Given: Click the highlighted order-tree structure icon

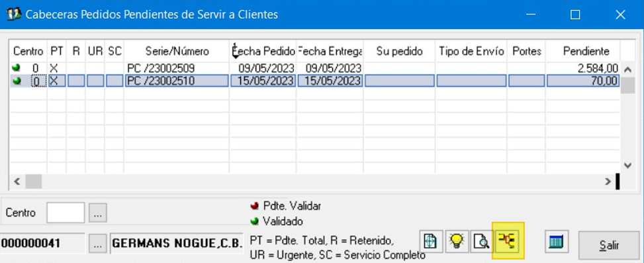Looking at the screenshot, I should click(x=508, y=241).
